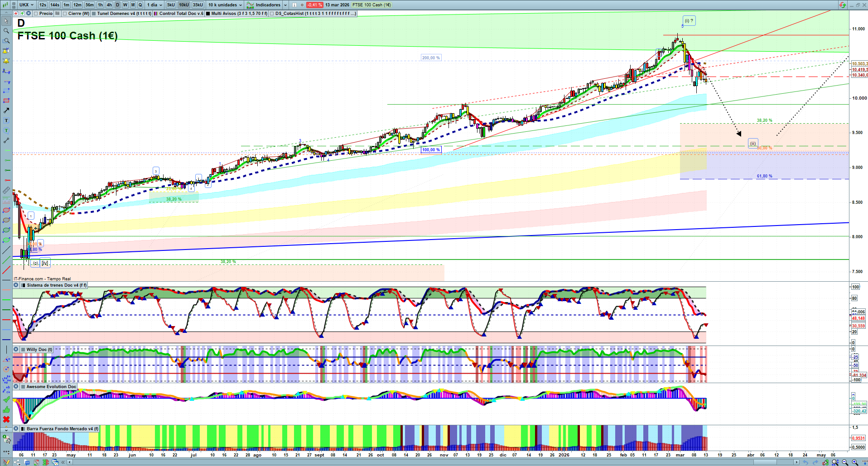This screenshot has height=466, width=868.
Task: Switch to the weekly W timeframe
Action: click(x=125, y=5)
